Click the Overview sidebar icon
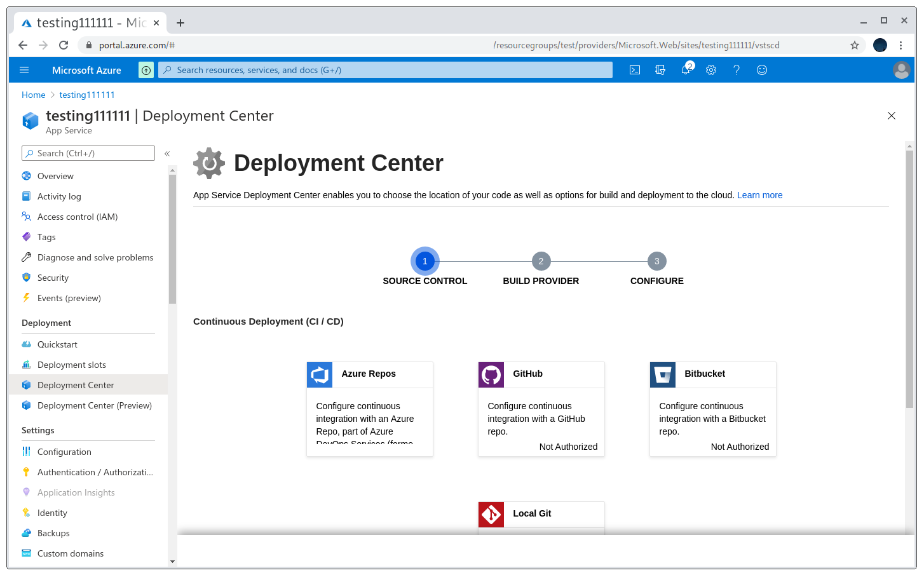This screenshot has height=575, width=924. click(26, 176)
